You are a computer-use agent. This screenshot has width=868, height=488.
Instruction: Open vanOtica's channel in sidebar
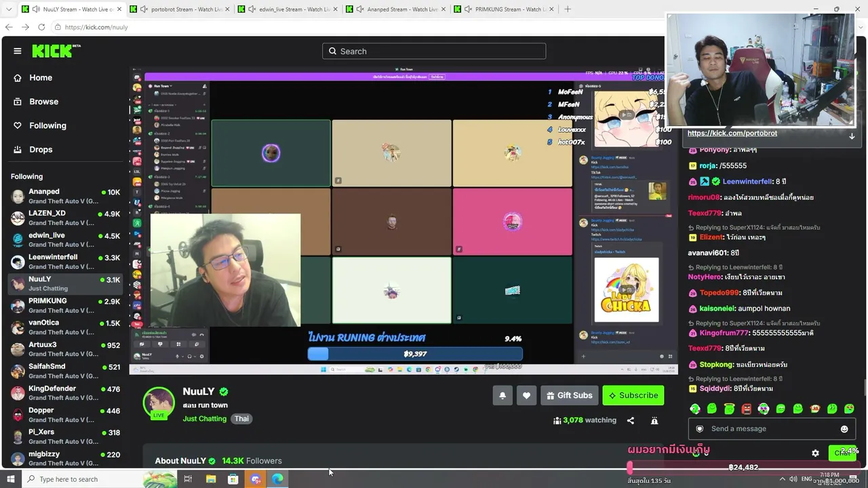pyautogui.click(x=66, y=327)
